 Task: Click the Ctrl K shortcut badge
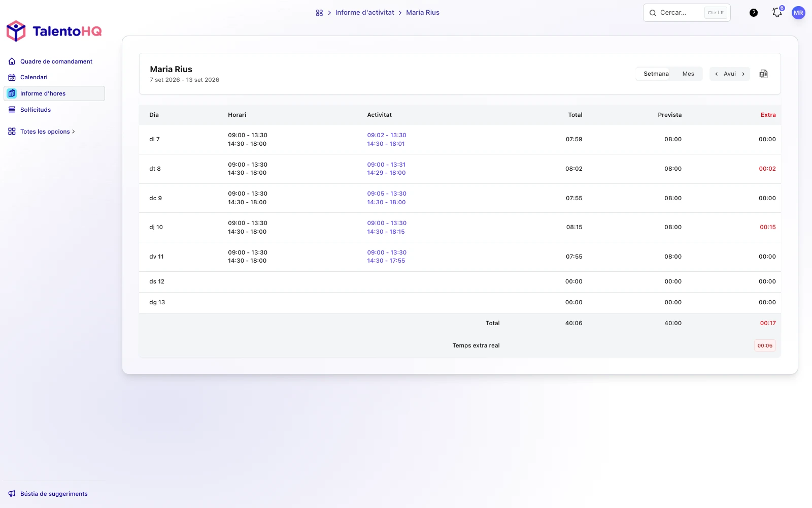(x=716, y=13)
